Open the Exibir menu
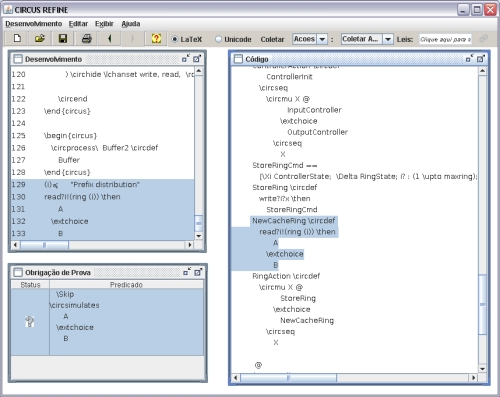Viewport: 500px width, 397px height. point(104,24)
